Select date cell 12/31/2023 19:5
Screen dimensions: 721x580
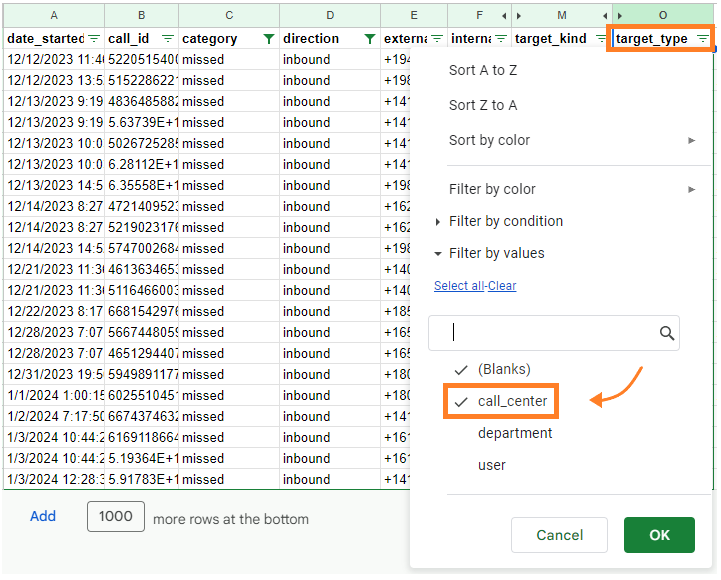point(54,374)
